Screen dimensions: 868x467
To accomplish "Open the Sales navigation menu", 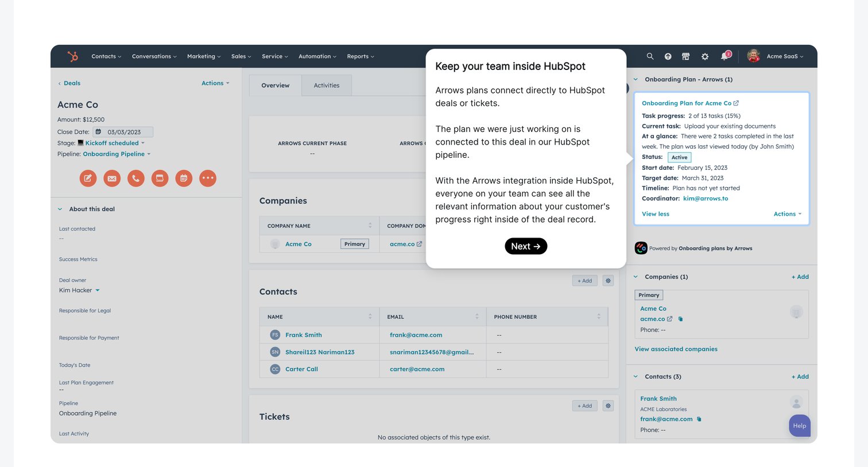I will pos(241,56).
